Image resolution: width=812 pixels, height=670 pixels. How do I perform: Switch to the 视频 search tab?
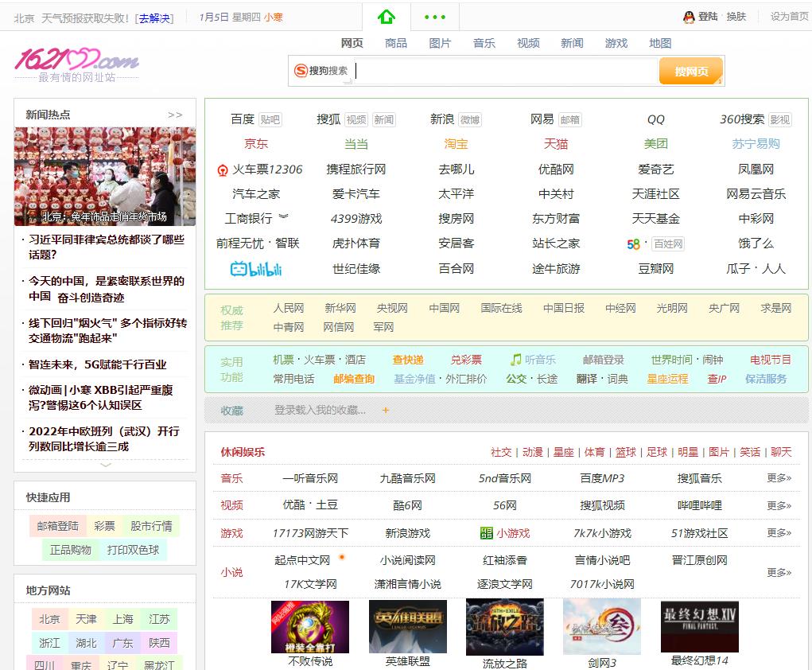tap(528, 43)
